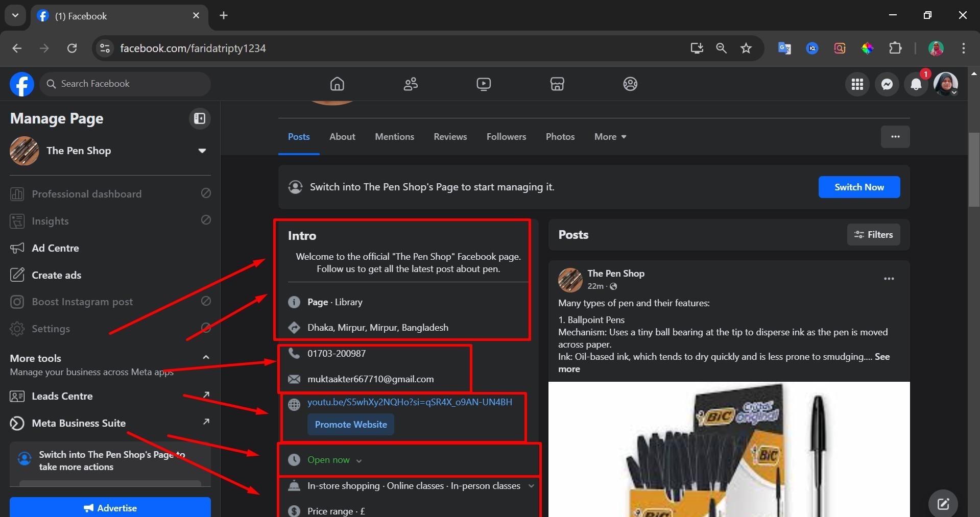The width and height of the screenshot is (980, 517).
Task: Open the Google Translate extension icon
Action: (x=784, y=48)
